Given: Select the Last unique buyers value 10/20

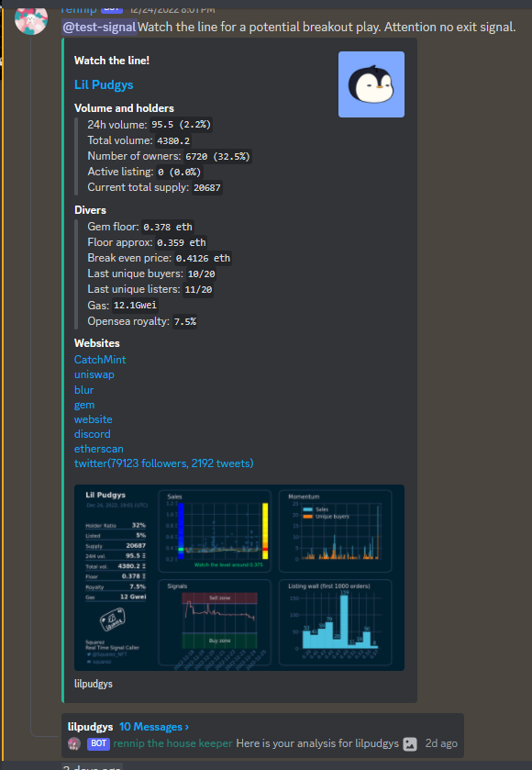Looking at the screenshot, I should click(201, 274).
